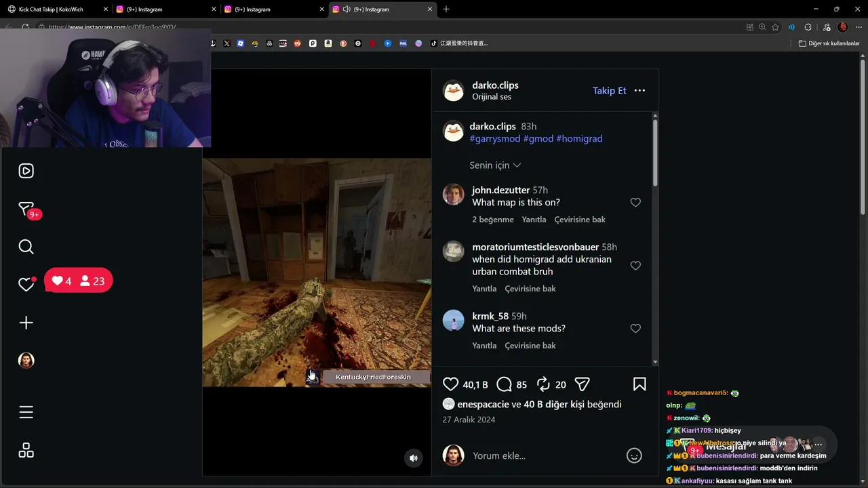Viewport: 868px width, 488px height.
Task: Open Instagram direct messages in sidebar
Action: coord(26,209)
